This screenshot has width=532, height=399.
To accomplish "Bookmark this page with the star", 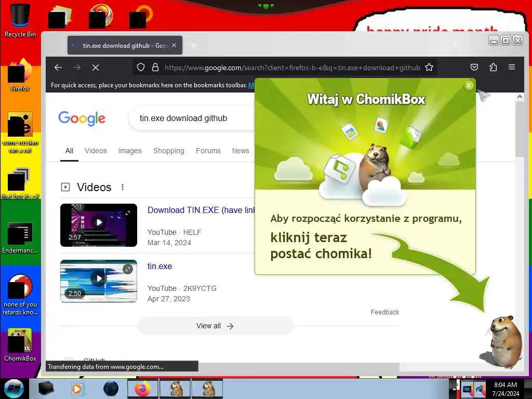I will (429, 67).
